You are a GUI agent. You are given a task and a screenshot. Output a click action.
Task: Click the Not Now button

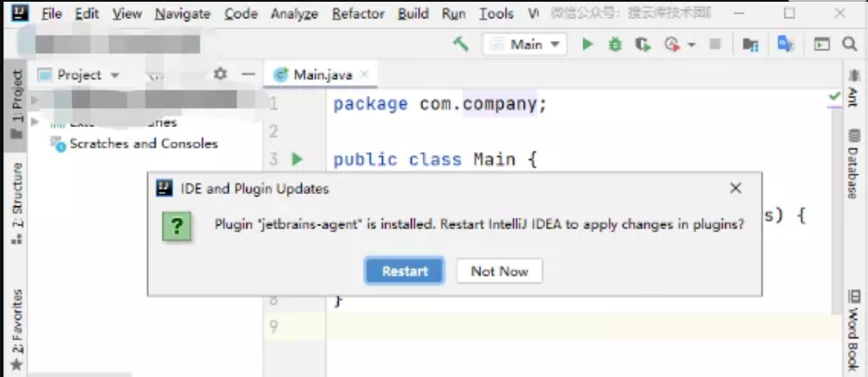[499, 271]
